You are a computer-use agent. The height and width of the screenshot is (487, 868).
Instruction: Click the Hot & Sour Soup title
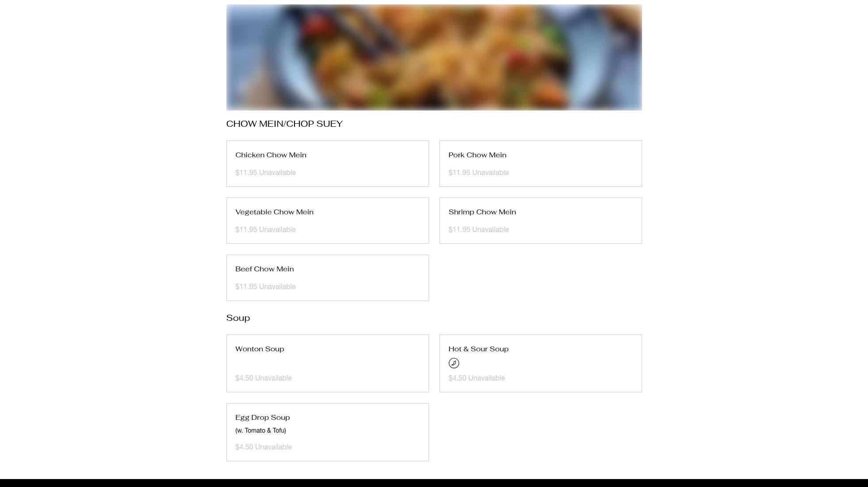coord(478,349)
